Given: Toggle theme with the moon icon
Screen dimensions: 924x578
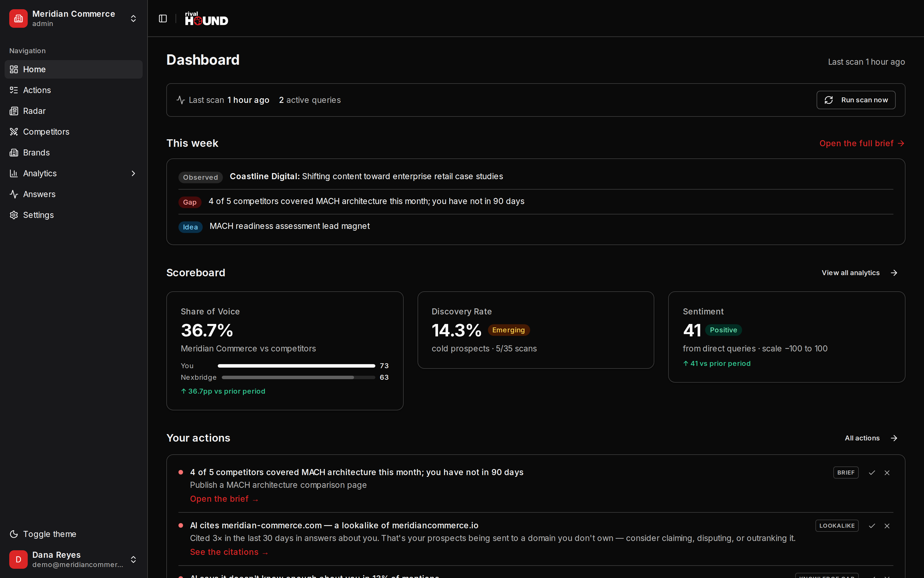Looking at the screenshot, I should click(x=14, y=534).
